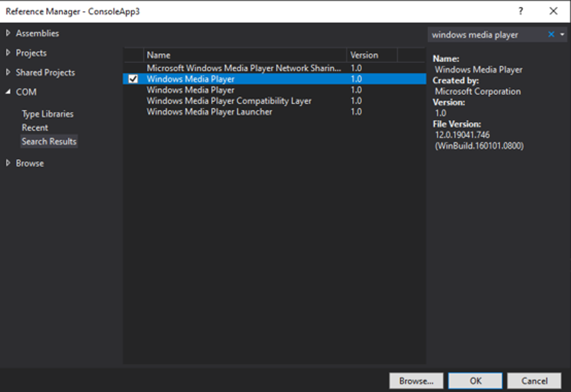Select the highlighted Windows Media Player row
This screenshot has height=392, width=571.
tap(274, 79)
